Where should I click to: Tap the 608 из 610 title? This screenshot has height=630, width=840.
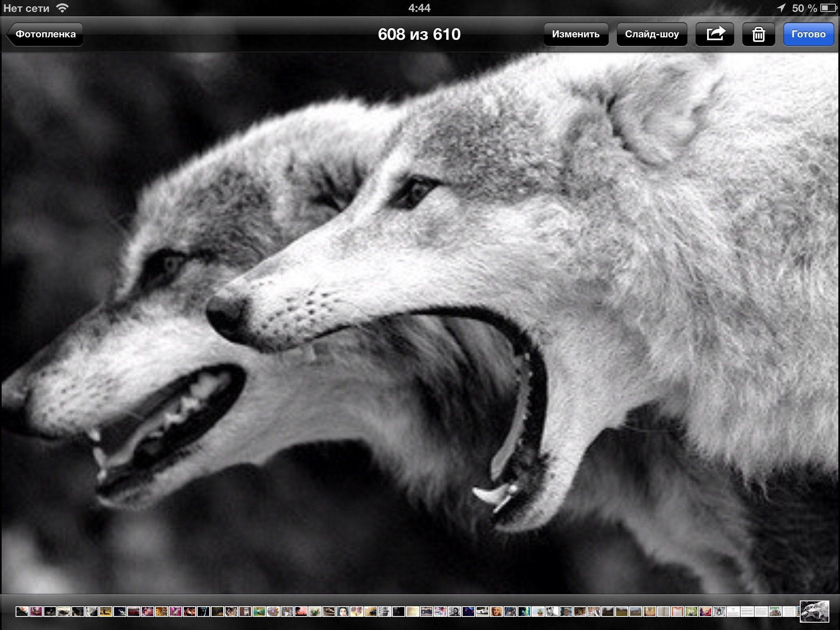[x=419, y=34]
